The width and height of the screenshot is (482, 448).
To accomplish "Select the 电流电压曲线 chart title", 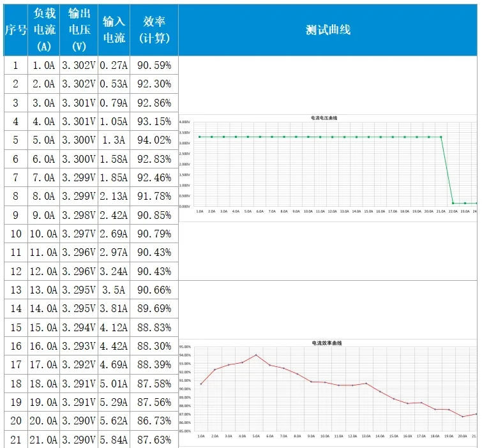I will [324, 117].
